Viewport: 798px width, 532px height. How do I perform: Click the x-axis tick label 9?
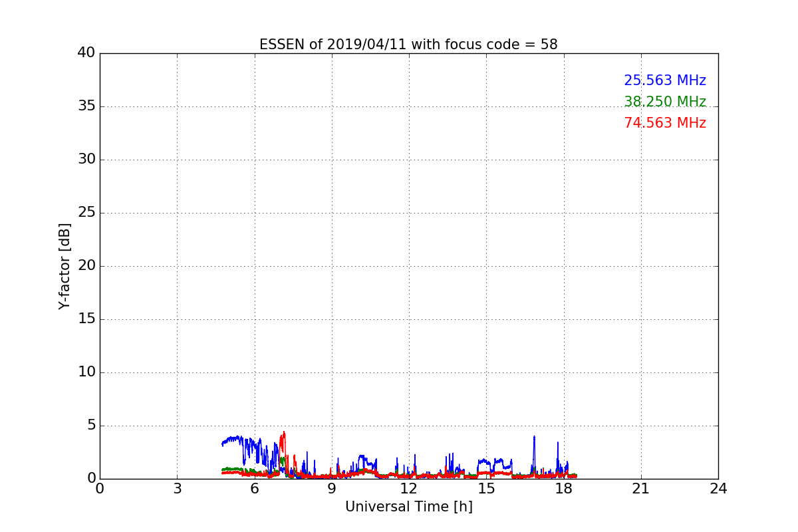[x=332, y=489]
